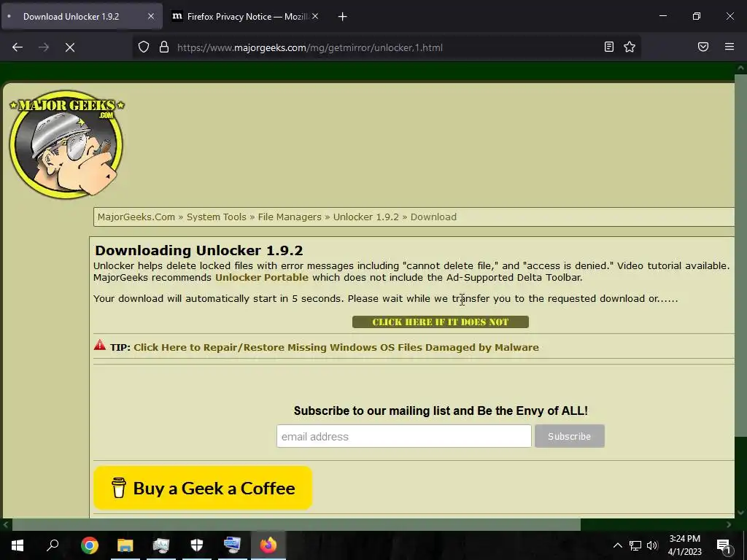Image resolution: width=747 pixels, height=560 pixels.
Task: Click the 'Click here if it does not' button
Action: [x=440, y=322]
